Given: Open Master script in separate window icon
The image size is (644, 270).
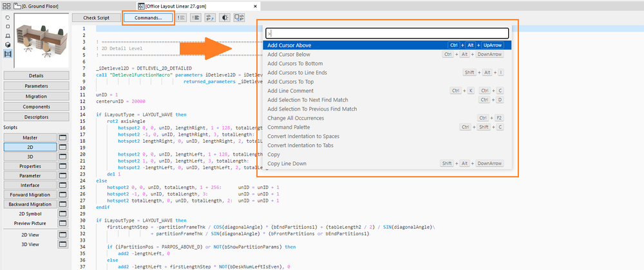Looking at the screenshot, I should click(x=63, y=138).
